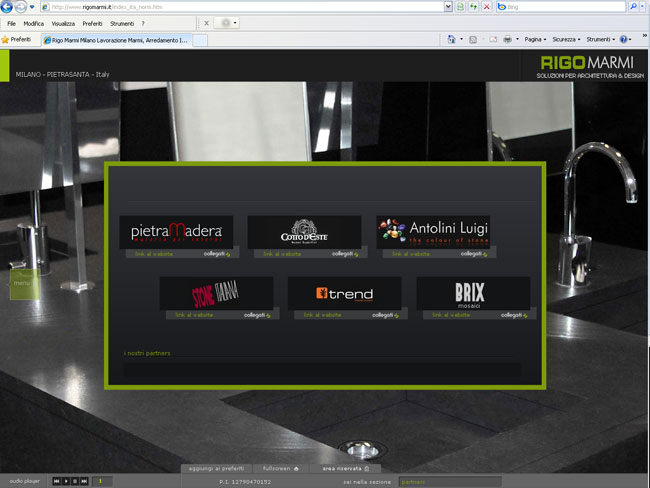Click the browser Forward arrow button
This screenshot has width=650, height=488.
[20, 7]
